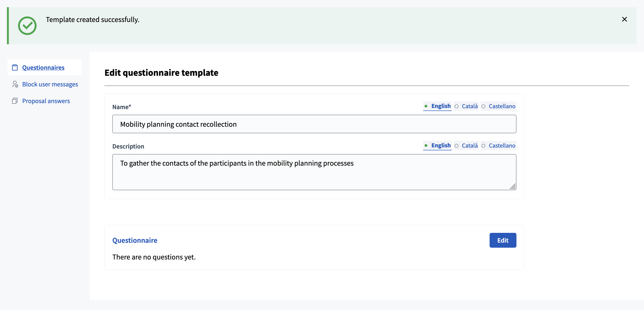
Task: Select English language for the Description field
Action: [441, 146]
